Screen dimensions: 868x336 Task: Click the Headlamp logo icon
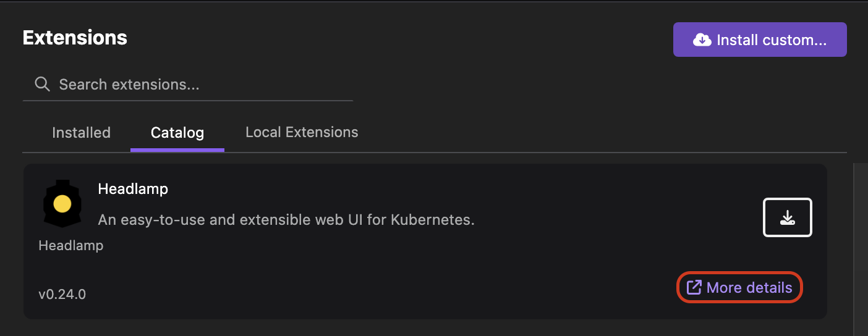[x=62, y=204]
